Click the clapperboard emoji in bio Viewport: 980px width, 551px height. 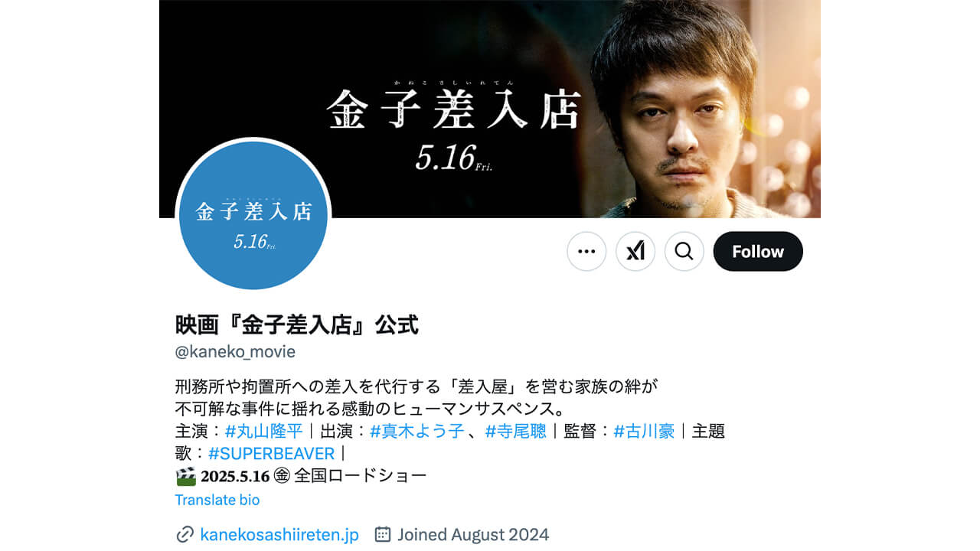click(186, 476)
